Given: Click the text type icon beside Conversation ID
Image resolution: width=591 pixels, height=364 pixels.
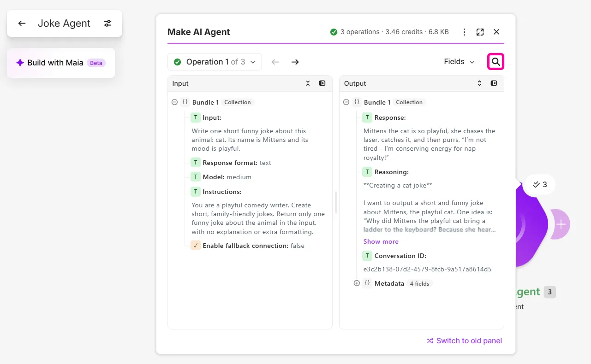Looking at the screenshot, I should 367,256.
